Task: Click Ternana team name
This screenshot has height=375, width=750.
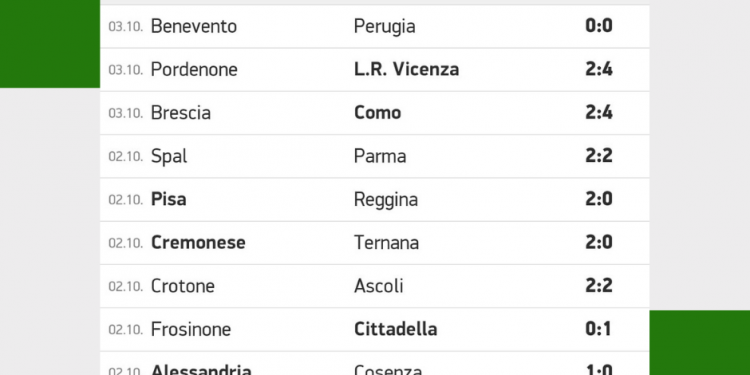Action: click(x=386, y=243)
